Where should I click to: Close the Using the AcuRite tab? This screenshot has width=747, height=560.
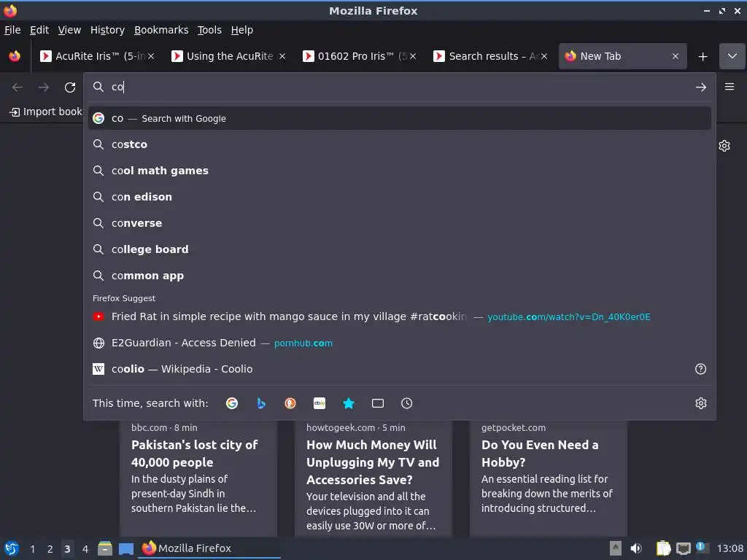(x=282, y=56)
